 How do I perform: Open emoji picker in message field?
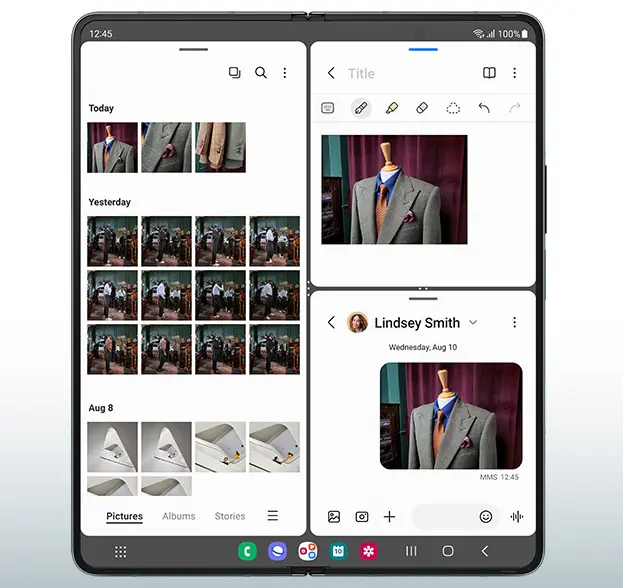(486, 517)
